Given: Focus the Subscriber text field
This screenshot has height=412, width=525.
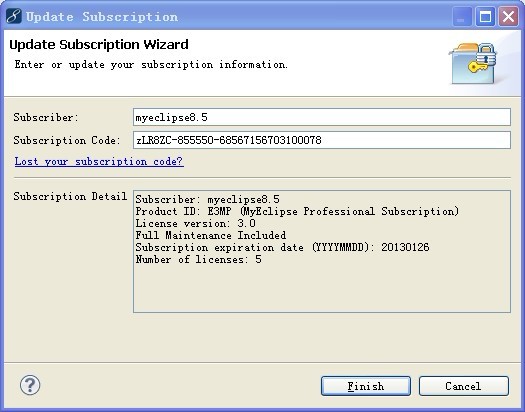Looking at the screenshot, I should point(322,117).
